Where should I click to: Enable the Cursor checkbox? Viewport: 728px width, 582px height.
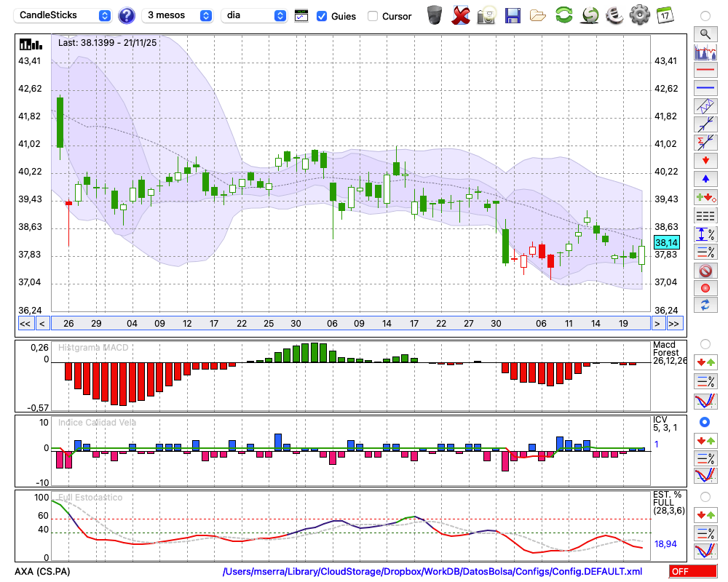(372, 16)
